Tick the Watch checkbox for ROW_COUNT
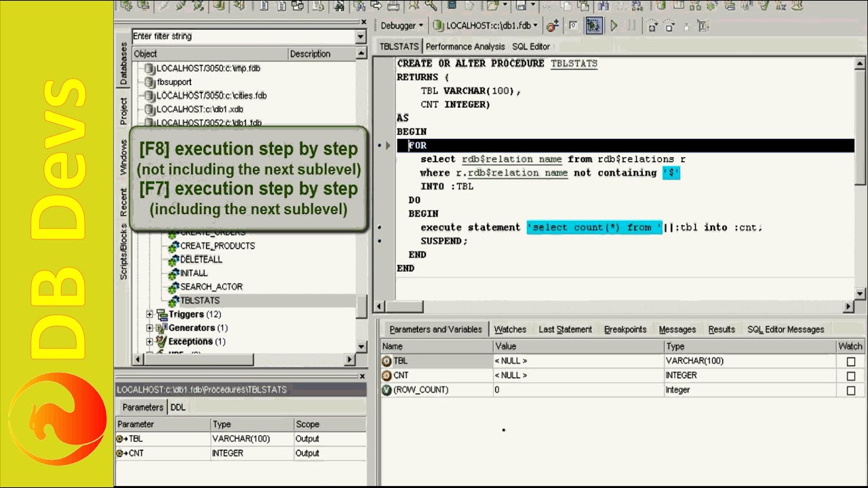 [x=850, y=390]
